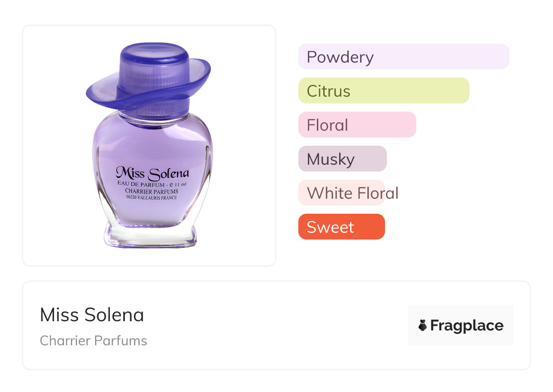Select the orange Sweet accord bar
The height and width of the screenshot is (392, 553).
tap(341, 227)
